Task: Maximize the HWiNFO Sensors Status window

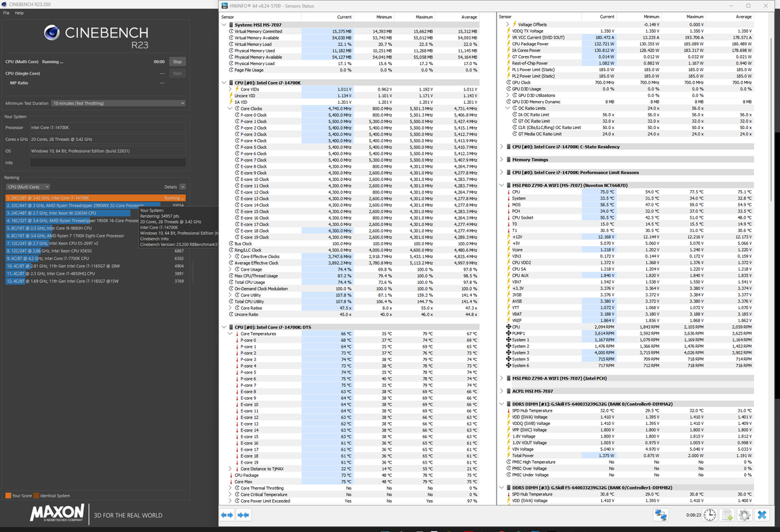Action: click(x=748, y=5)
